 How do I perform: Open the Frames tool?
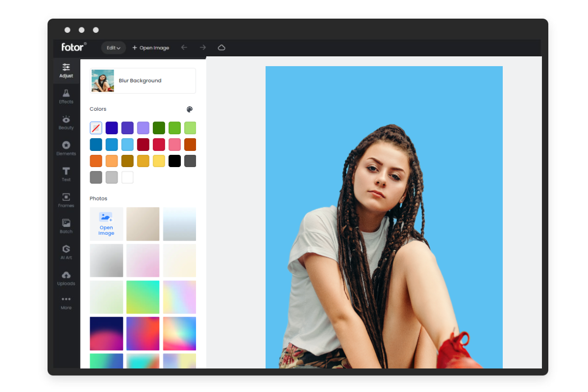(x=66, y=200)
